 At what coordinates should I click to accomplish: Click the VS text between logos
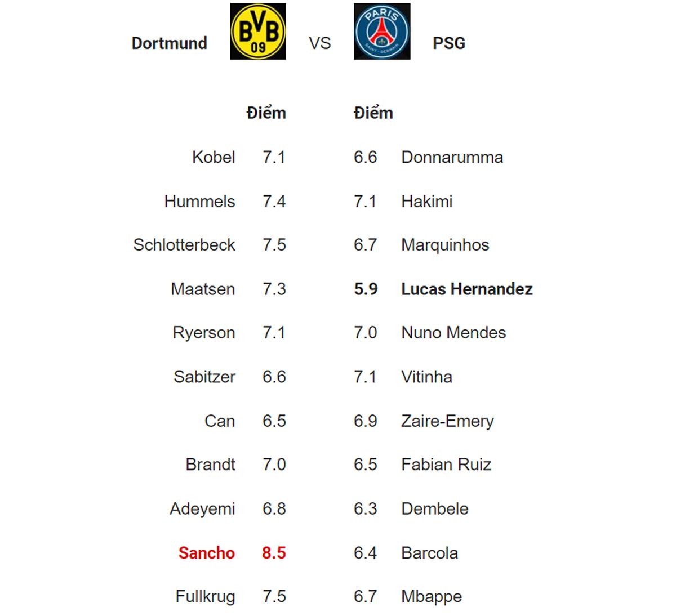click(319, 43)
